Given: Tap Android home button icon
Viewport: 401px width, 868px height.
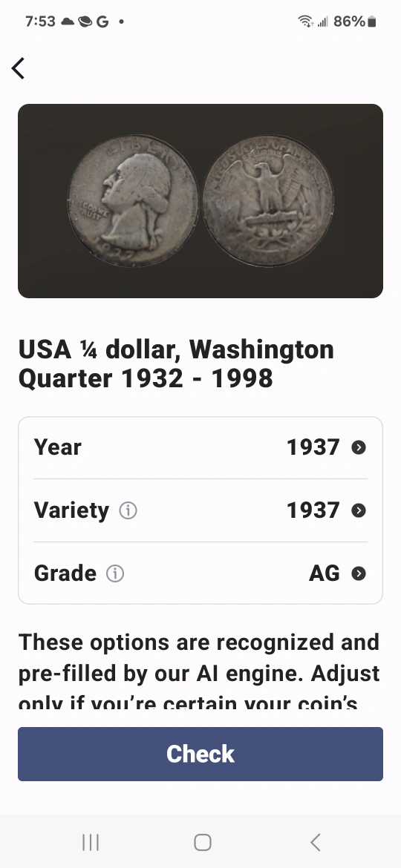Looking at the screenshot, I should pos(203,843).
